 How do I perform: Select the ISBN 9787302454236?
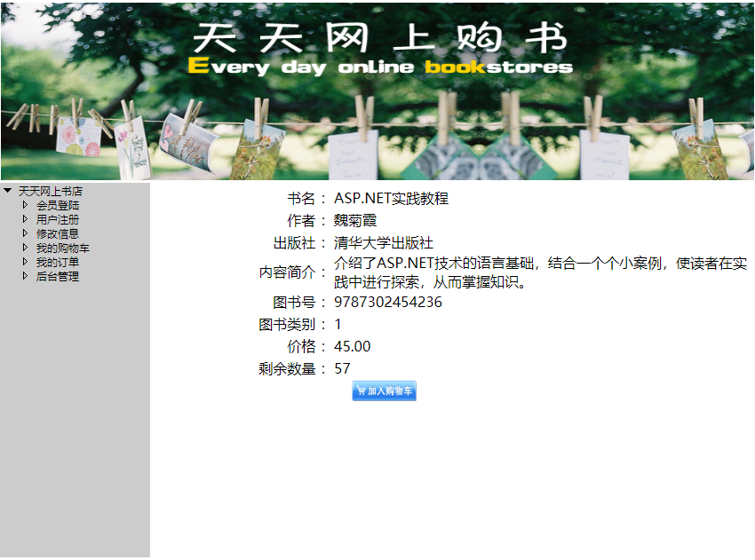click(388, 302)
